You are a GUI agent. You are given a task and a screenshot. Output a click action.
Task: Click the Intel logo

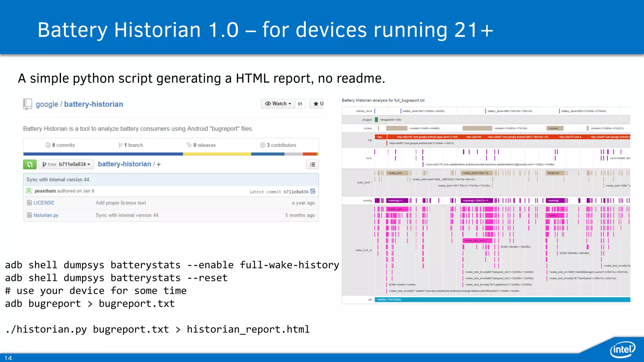pos(622,349)
